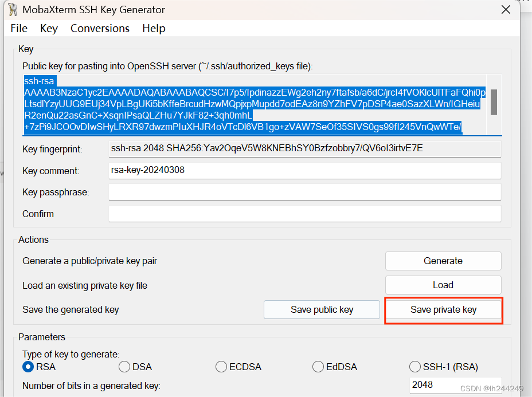Click the Key passphrase field

click(304, 192)
